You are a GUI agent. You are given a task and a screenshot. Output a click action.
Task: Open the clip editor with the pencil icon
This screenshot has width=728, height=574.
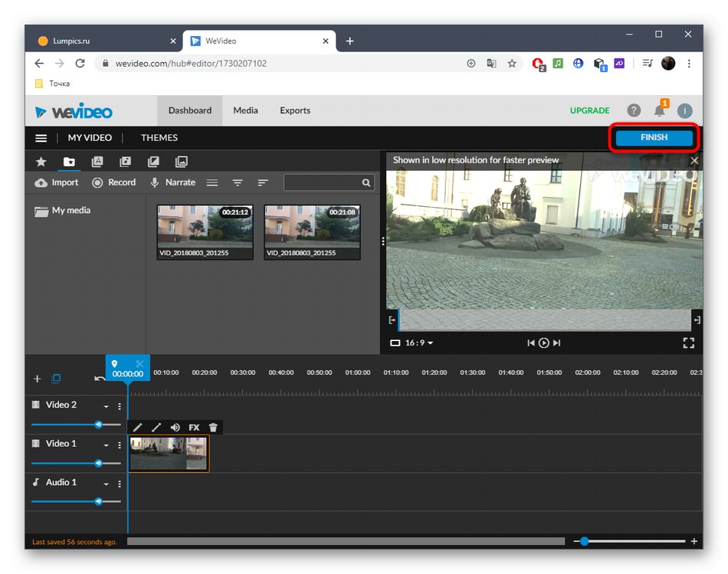(x=138, y=428)
